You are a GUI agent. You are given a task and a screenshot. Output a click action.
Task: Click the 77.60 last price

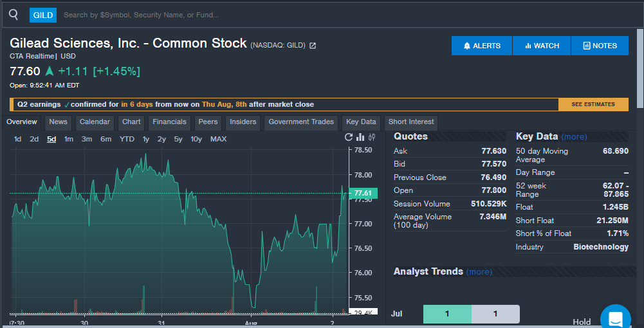tap(25, 71)
